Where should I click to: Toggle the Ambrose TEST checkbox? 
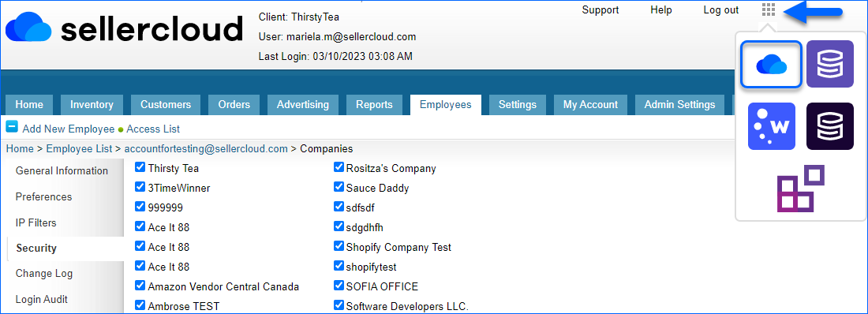click(x=140, y=305)
